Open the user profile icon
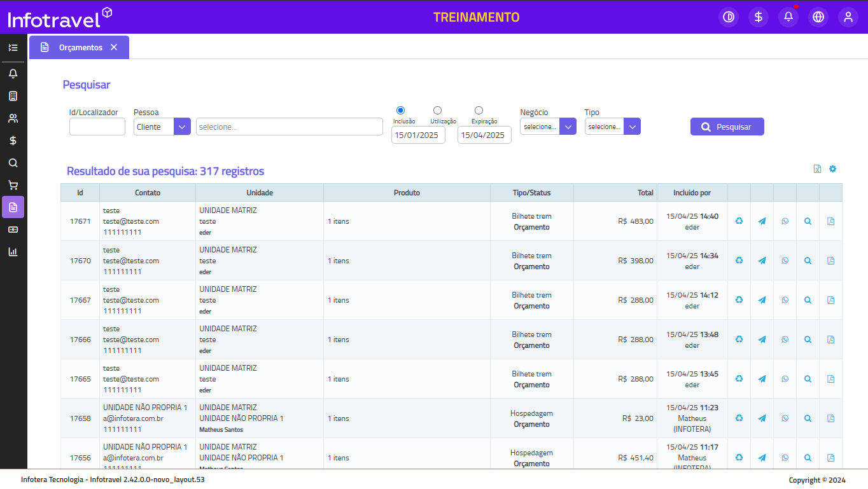Viewport: 868px width, 489px height. 848,17
